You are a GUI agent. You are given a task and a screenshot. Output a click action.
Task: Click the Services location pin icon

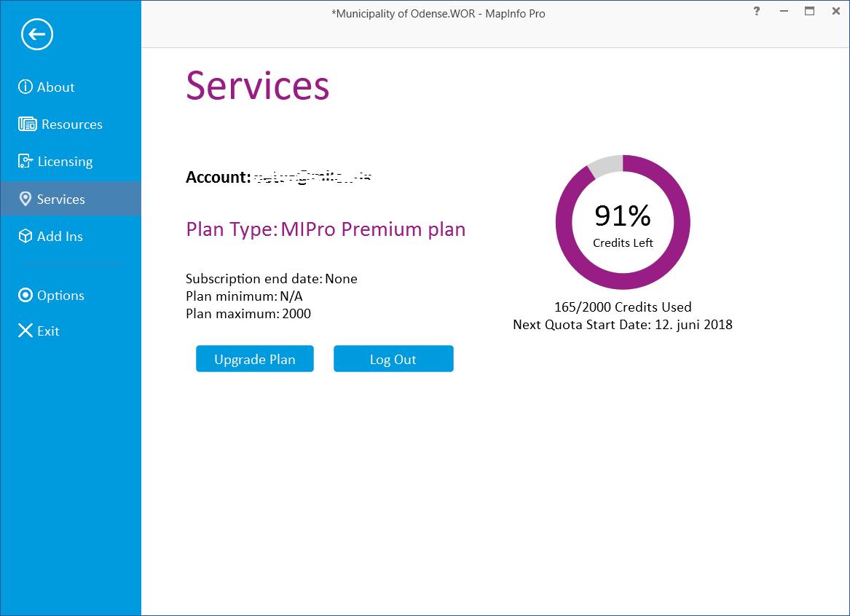25,199
